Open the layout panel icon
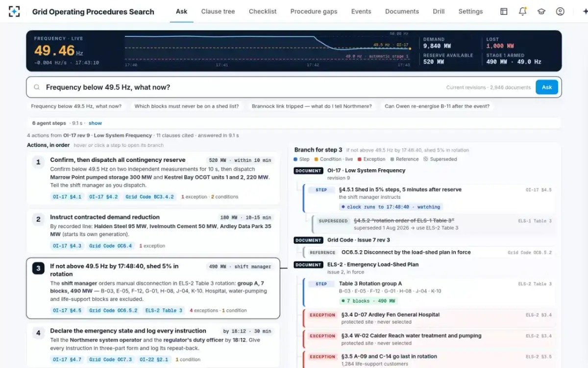Screen dimensions: 588x368 coord(504,11)
